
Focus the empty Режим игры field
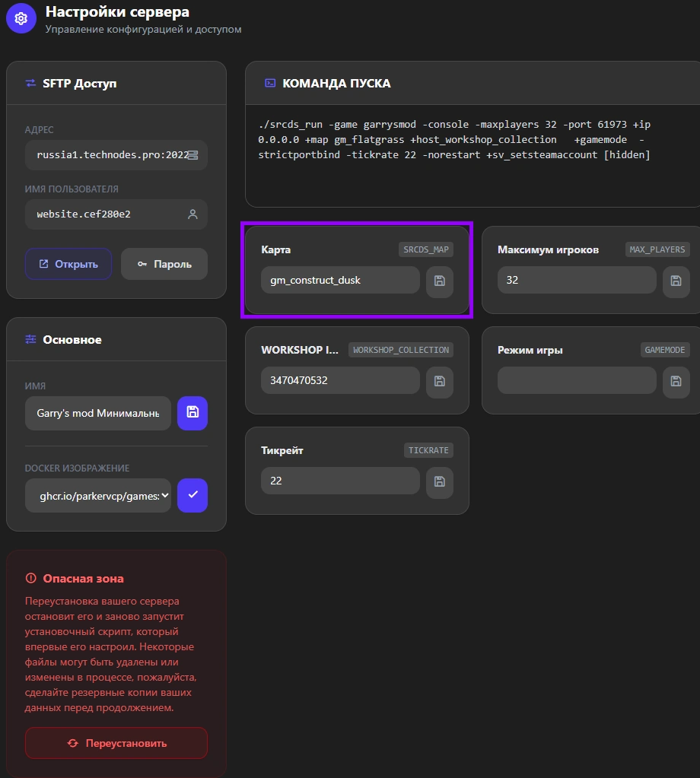[577, 380]
